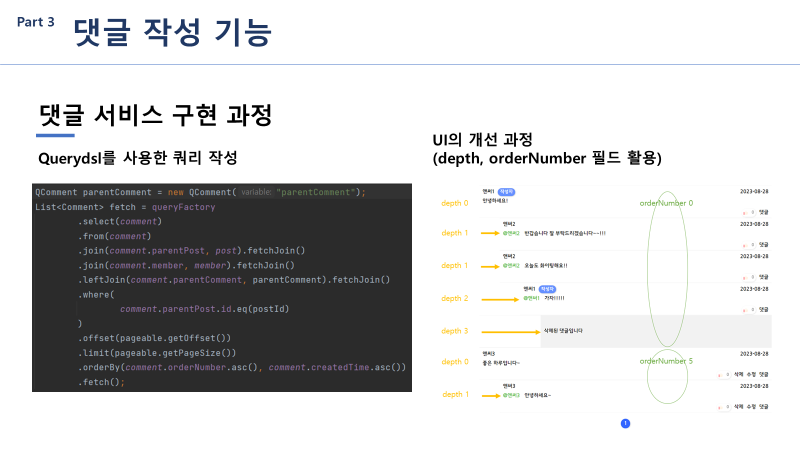Click the .fetch(); code line
This screenshot has width=800, height=450.
101,382
